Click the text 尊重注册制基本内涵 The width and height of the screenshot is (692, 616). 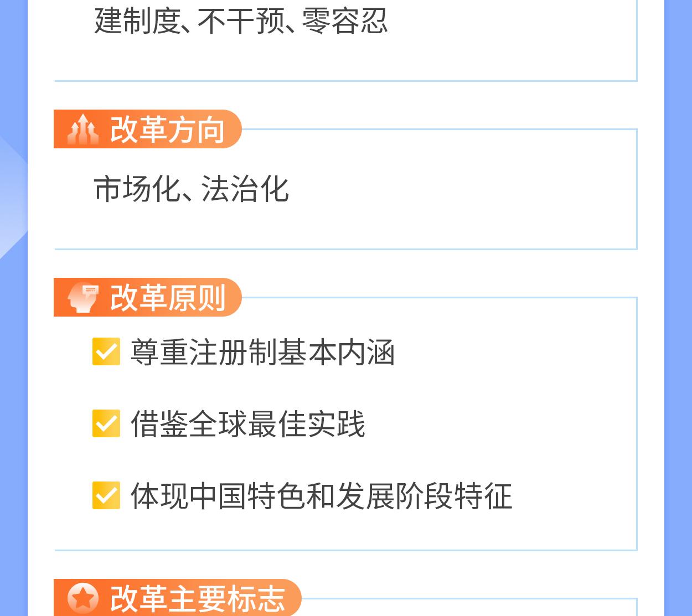point(262,352)
